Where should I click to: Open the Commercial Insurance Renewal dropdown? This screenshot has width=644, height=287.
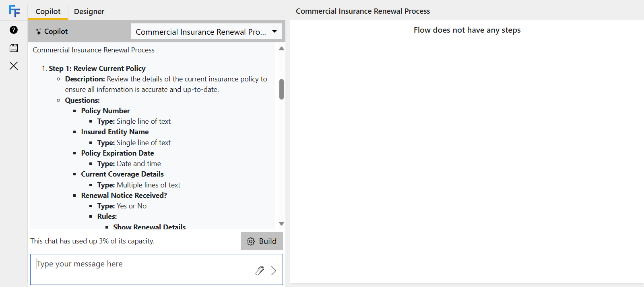[200, 31]
